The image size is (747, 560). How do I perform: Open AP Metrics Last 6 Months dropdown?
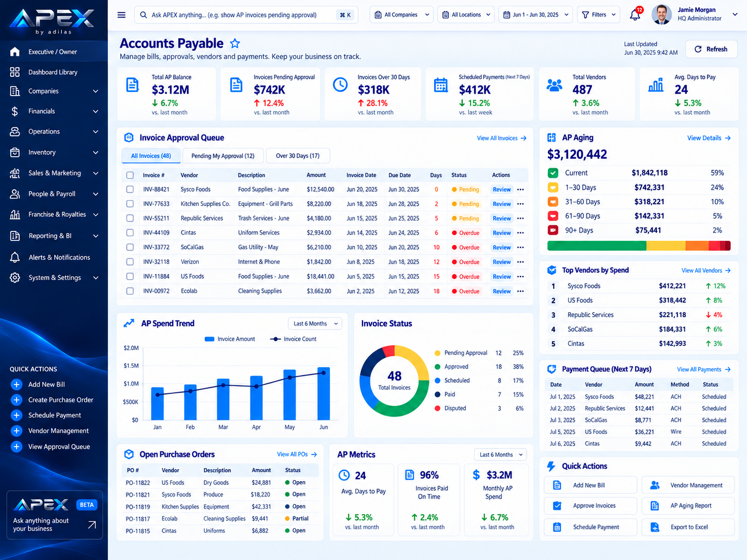(500, 455)
